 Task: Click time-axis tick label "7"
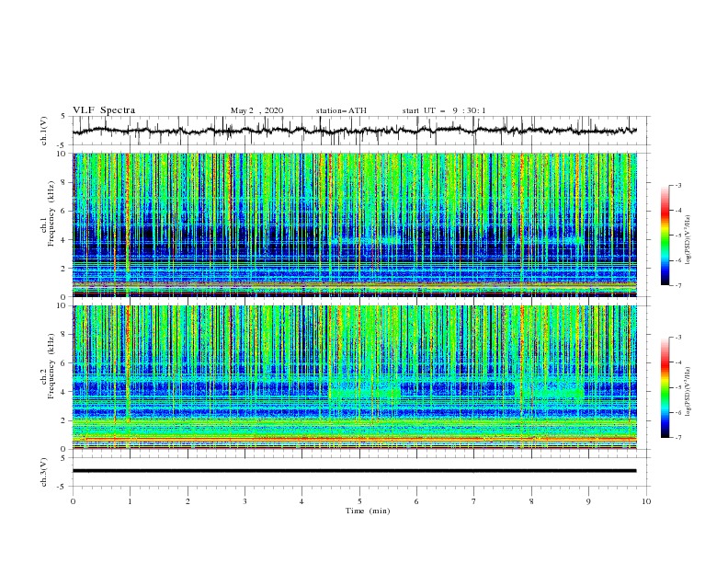pyautogui.click(x=474, y=501)
